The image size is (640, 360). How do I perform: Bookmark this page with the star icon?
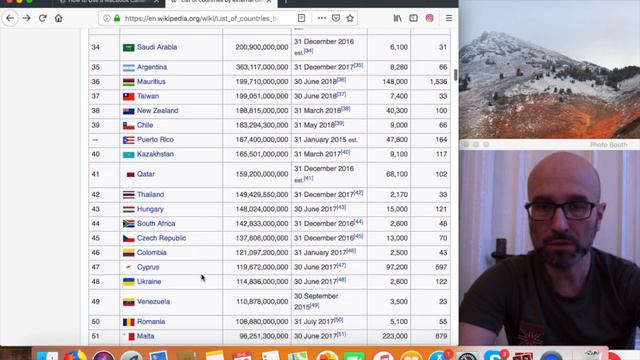pyautogui.click(x=350, y=18)
